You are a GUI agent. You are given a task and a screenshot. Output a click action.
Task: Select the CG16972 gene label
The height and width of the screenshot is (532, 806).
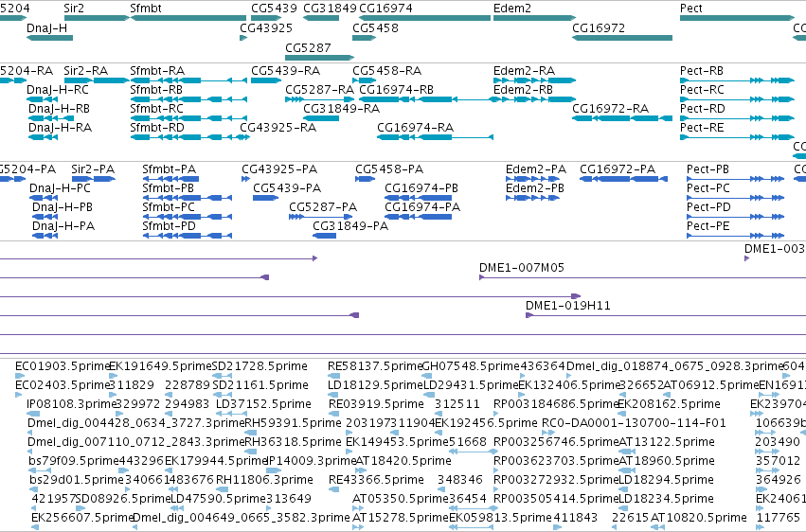599,27
